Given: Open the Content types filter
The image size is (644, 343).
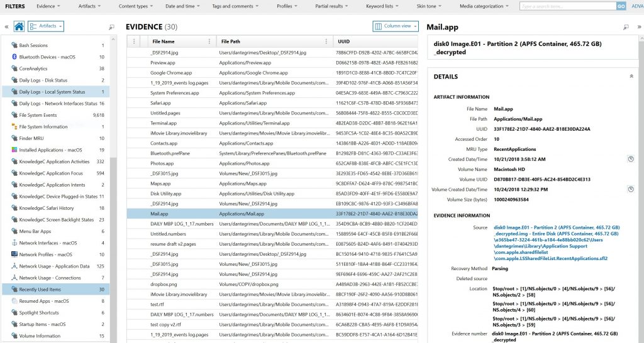Looking at the screenshot, I should pos(136,6).
